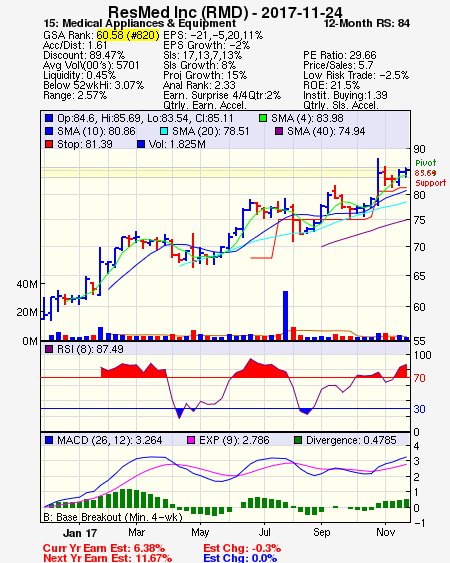Screen dimensions: 450x563
Task: Click the Avg Vol(00's): 5701 text
Action: pyautogui.click(x=91, y=65)
